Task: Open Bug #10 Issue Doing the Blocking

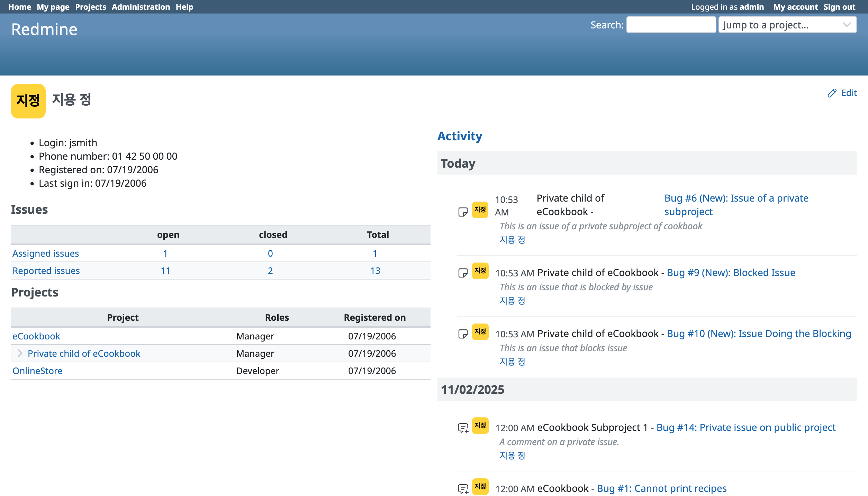Action: 759,334
